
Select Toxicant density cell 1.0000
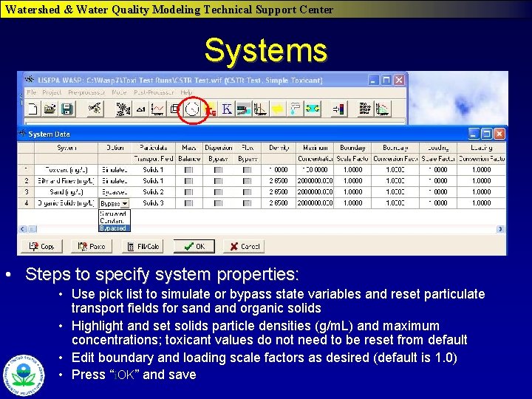coord(279,170)
